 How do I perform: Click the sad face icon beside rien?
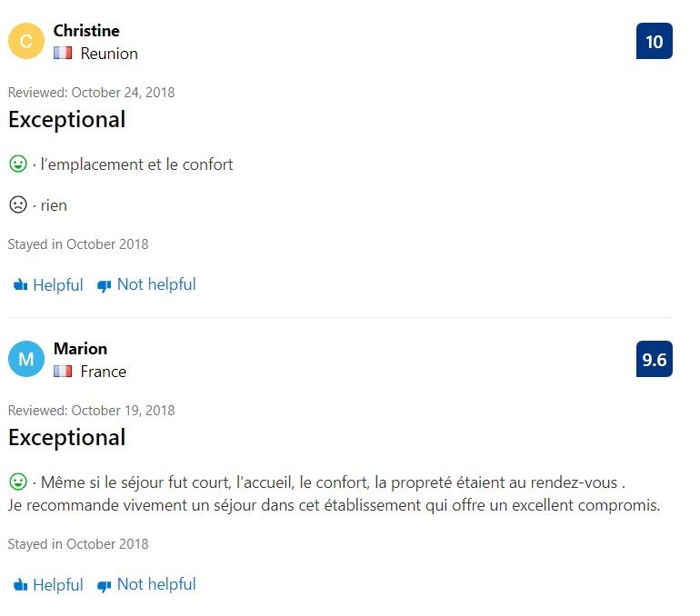18,204
